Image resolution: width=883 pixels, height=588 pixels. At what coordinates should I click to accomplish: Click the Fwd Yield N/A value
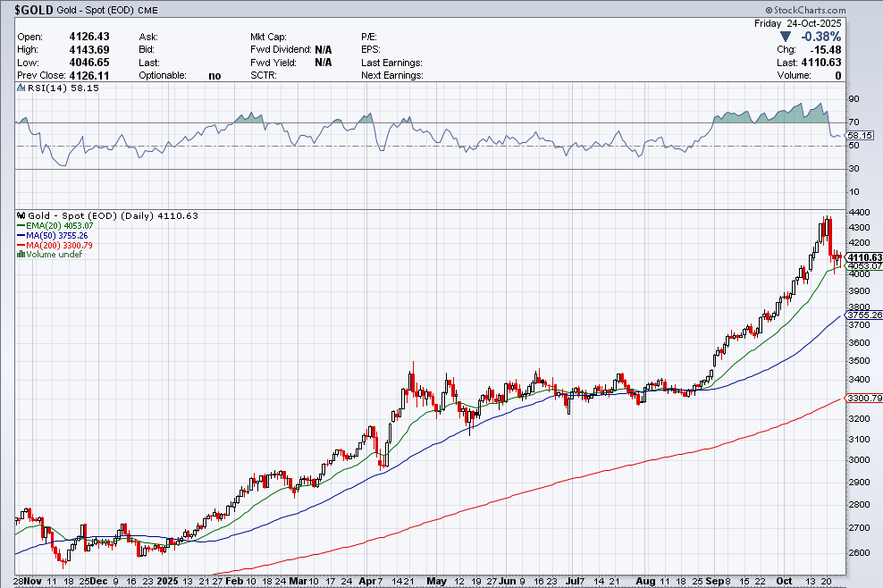click(x=324, y=63)
